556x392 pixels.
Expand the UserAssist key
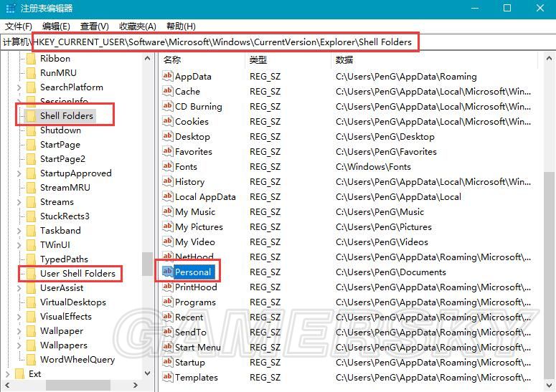pyautogui.click(x=19, y=288)
